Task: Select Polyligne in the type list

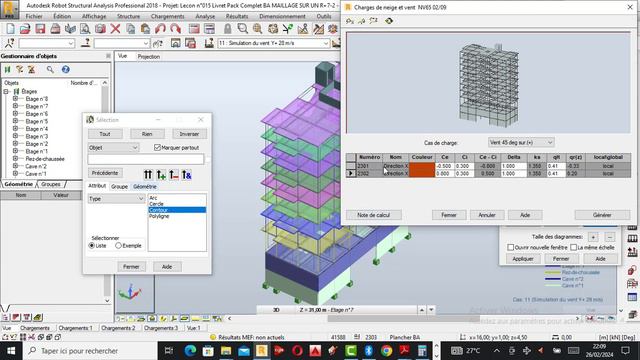Action: pos(159,216)
